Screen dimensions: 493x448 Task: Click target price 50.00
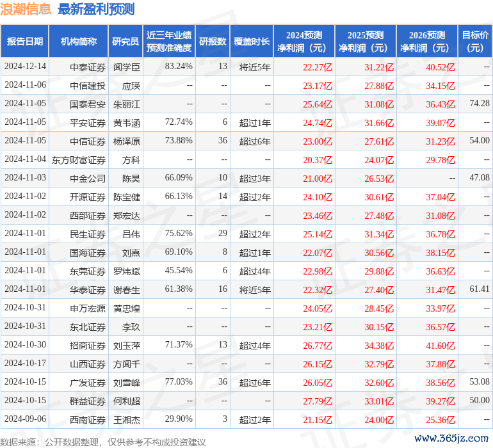tap(480, 400)
